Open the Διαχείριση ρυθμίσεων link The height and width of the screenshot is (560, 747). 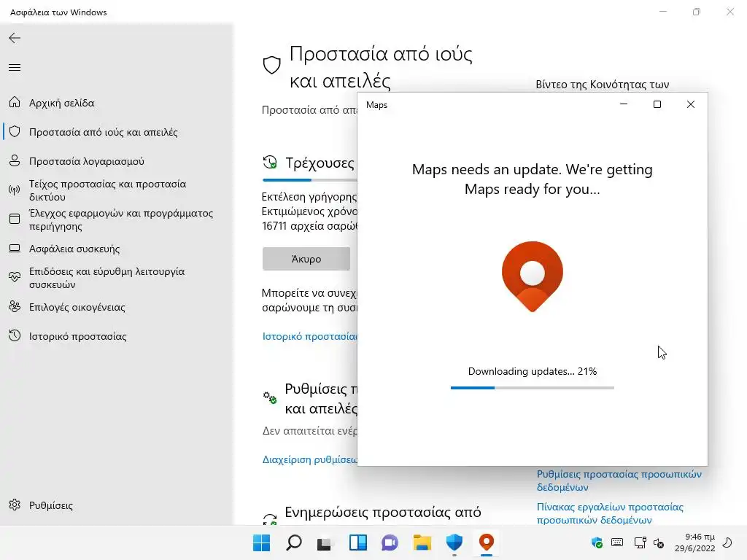click(x=309, y=459)
